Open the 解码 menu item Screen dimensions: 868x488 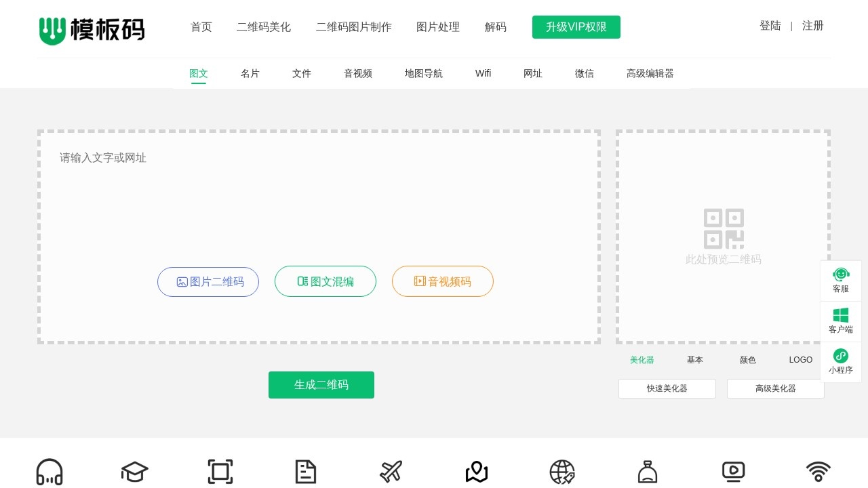point(496,27)
